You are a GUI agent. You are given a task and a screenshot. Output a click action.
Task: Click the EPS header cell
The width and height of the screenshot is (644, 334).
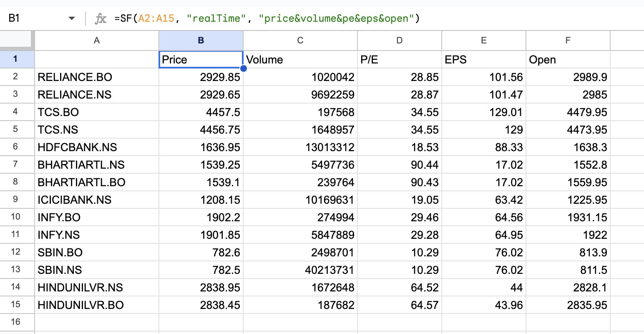coord(484,59)
